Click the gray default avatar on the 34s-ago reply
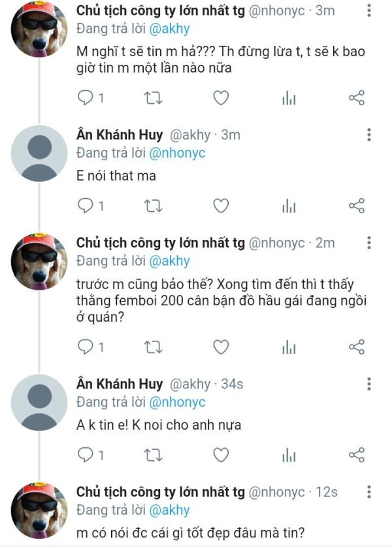 [39, 403]
